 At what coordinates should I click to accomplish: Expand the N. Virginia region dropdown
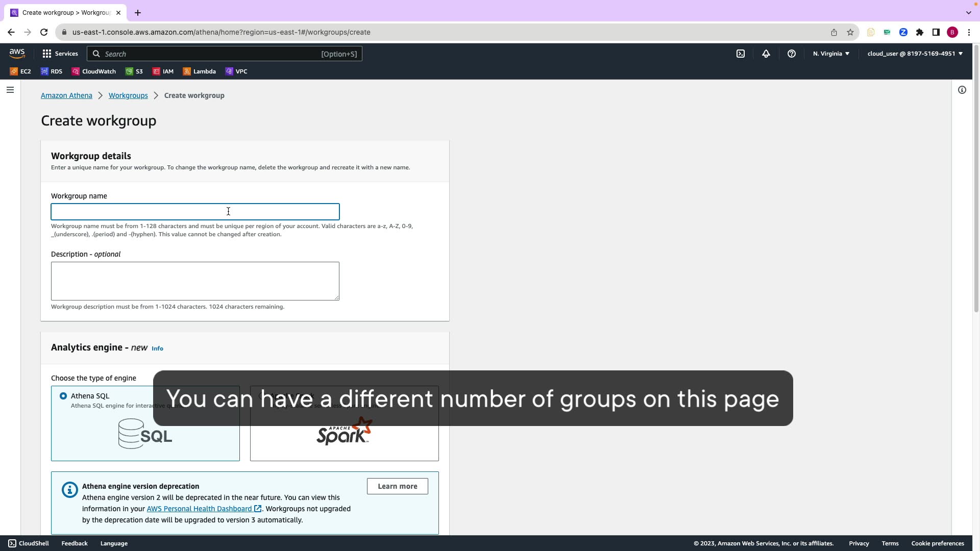[x=831, y=54]
